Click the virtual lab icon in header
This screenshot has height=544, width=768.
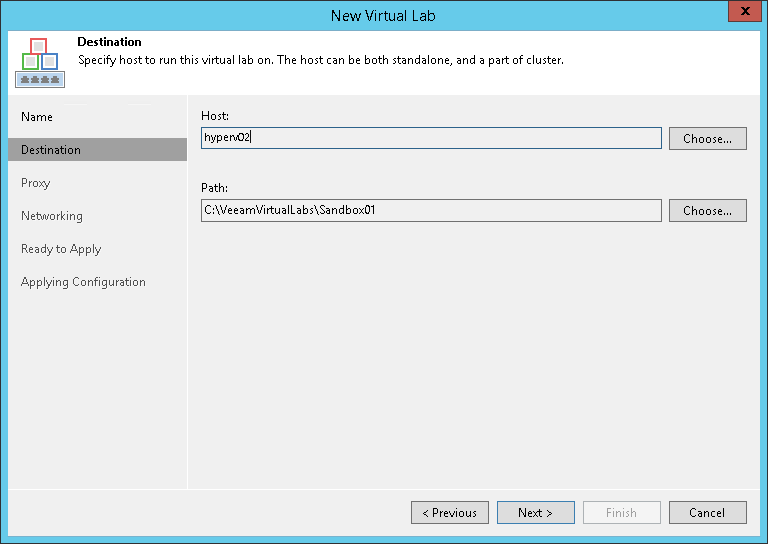[x=40, y=62]
